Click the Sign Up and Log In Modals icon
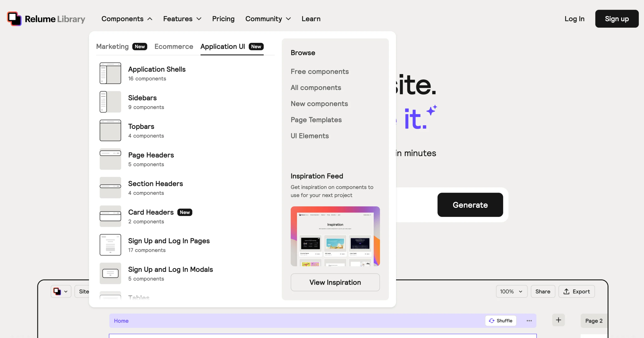Image resolution: width=644 pixels, height=338 pixels. [x=110, y=273]
